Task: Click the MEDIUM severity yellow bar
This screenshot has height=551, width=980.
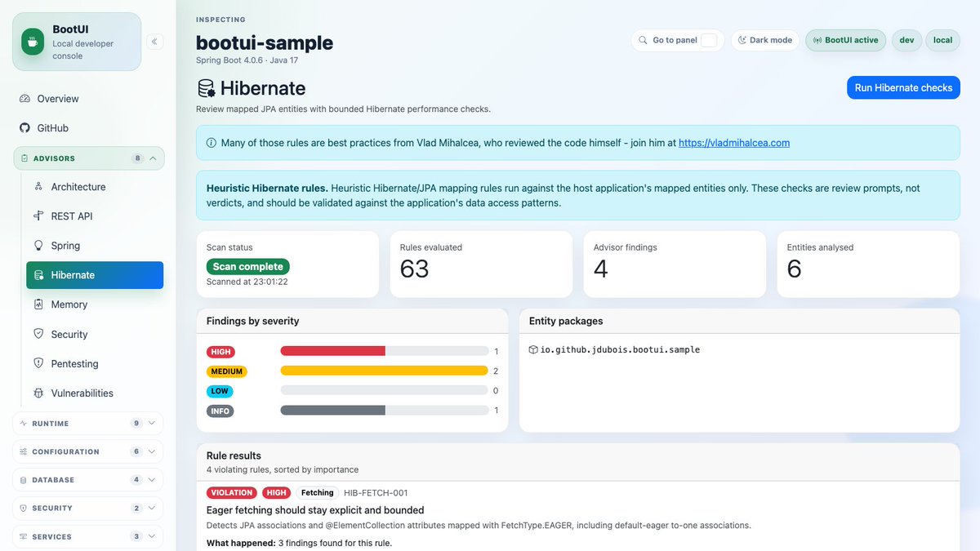Action: pyautogui.click(x=384, y=371)
